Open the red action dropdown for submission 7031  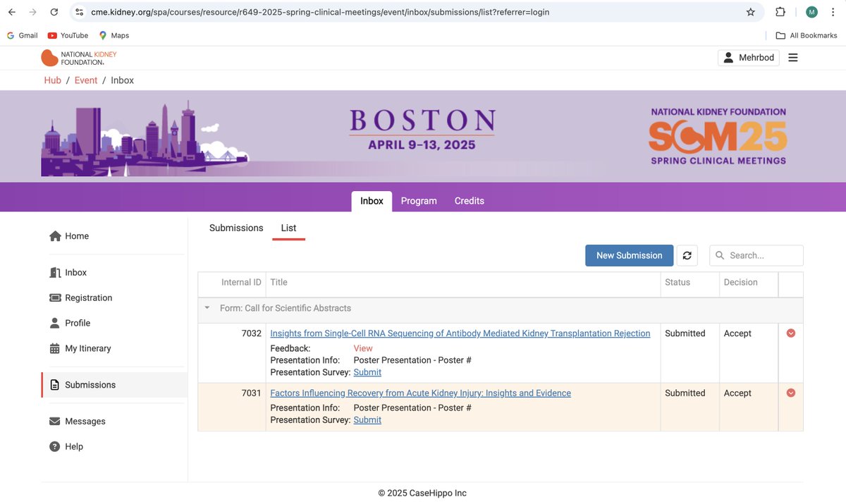(x=791, y=393)
